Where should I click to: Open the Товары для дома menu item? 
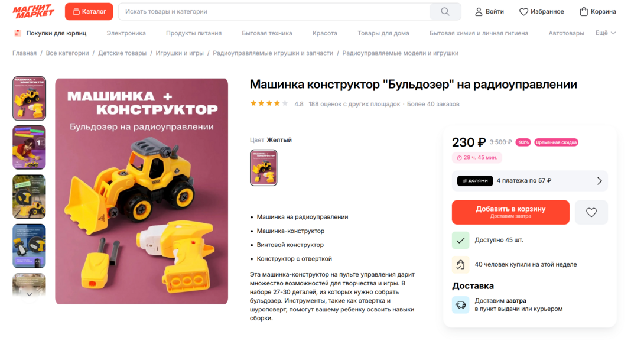[383, 33]
